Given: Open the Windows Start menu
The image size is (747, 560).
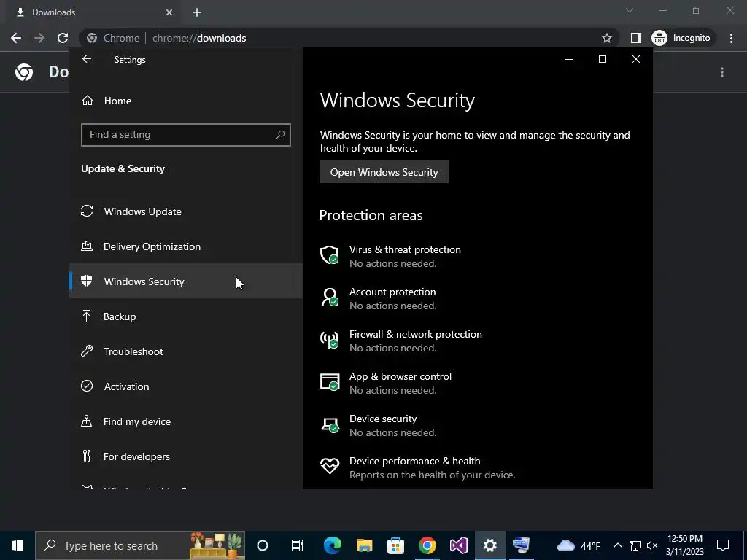Looking at the screenshot, I should click(x=18, y=545).
